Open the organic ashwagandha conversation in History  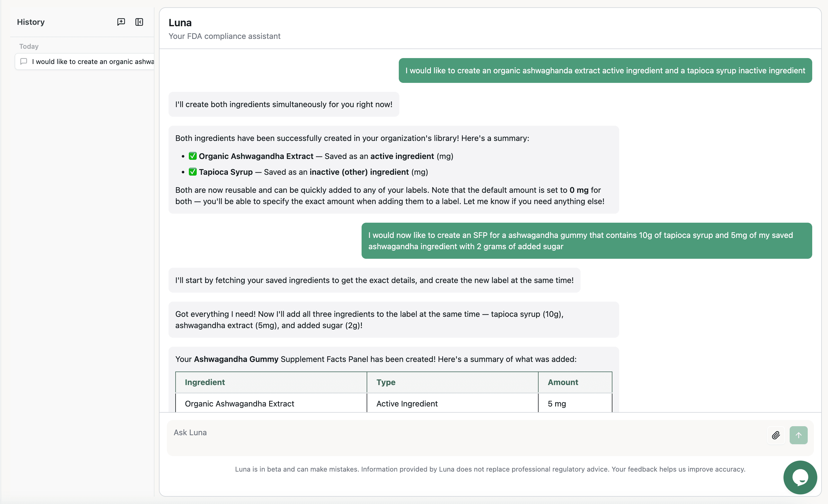click(92, 61)
